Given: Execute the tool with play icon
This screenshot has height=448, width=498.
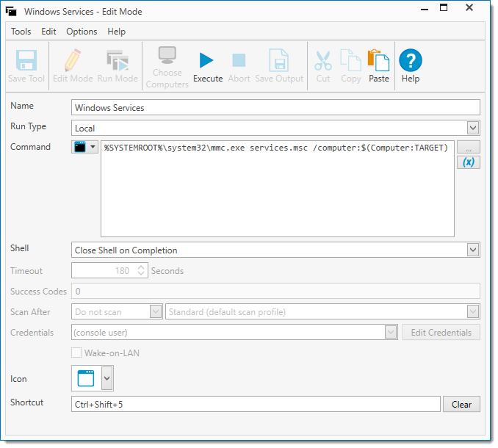Looking at the screenshot, I should [x=206, y=60].
